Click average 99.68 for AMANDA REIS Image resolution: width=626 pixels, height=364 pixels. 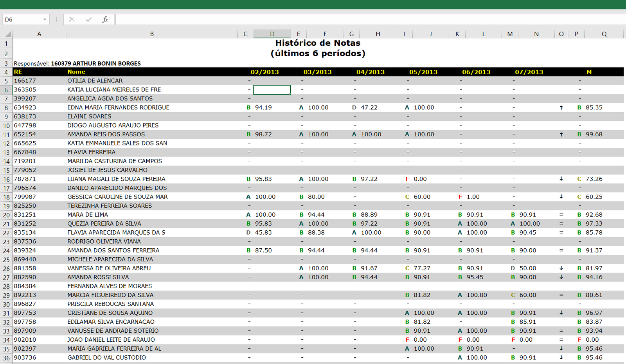pos(594,134)
